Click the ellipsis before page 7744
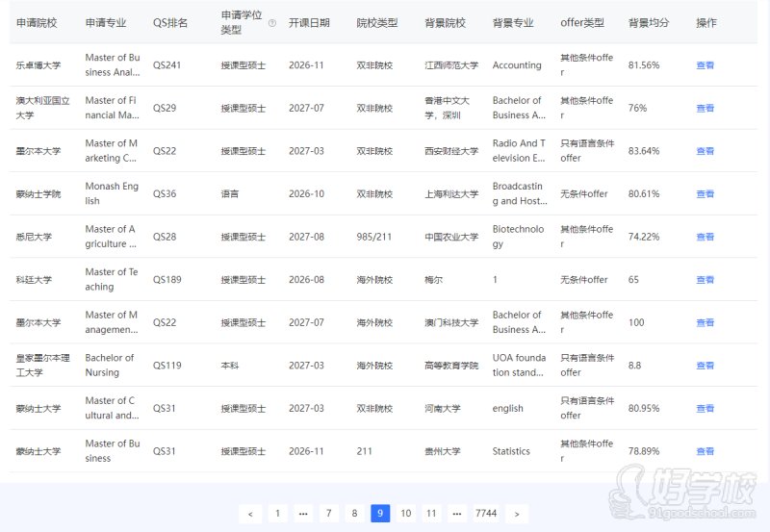Viewport: 770px width, 532px height. click(x=456, y=514)
